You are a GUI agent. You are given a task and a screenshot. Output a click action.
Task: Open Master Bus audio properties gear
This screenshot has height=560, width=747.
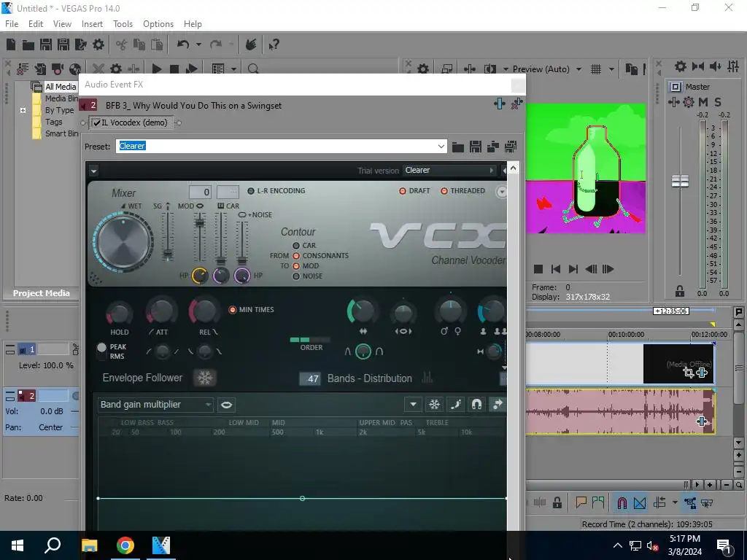coord(681,66)
